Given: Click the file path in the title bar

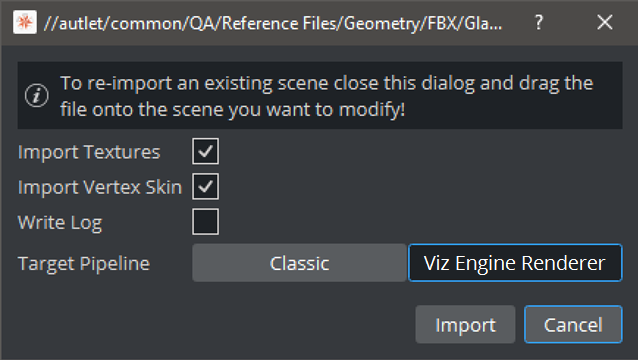Looking at the screenshot, I should click(x=273, y=24).
